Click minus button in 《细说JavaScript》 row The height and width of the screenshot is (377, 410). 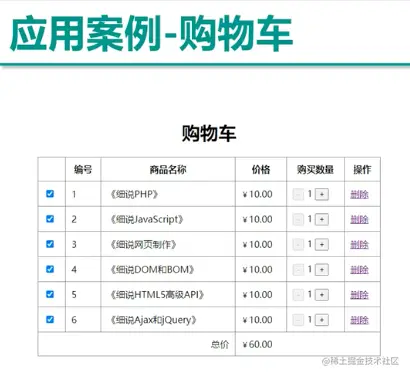tap(298, 219)
